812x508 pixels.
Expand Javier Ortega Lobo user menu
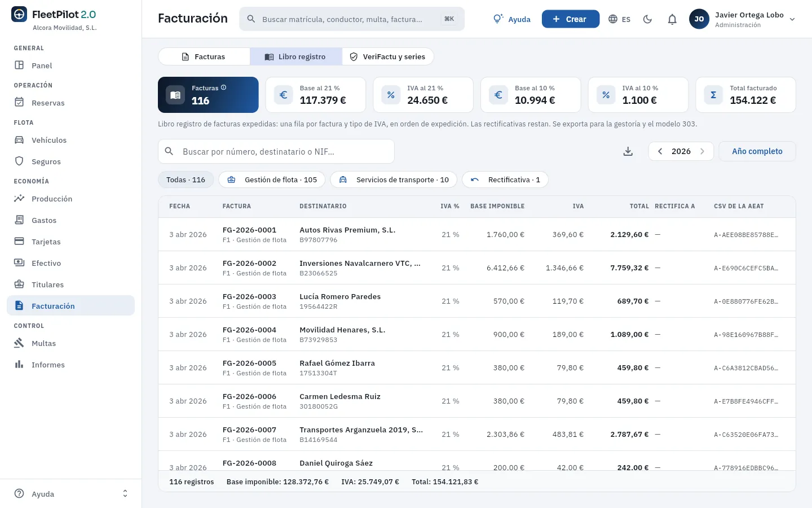tap(742, 19)
